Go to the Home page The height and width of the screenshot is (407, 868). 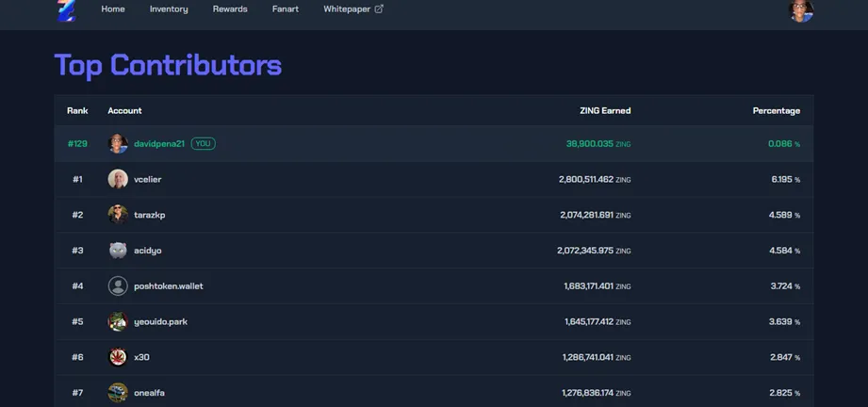pyautogui.click(x=113, y=8)
